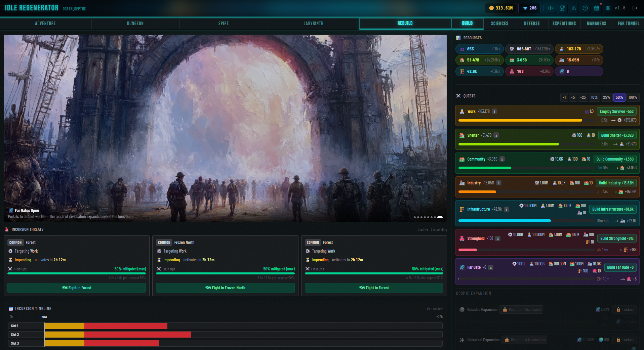This screenshot has height=350, width=644.
Task: Click the logout exit icon
Action: point(635,8)
